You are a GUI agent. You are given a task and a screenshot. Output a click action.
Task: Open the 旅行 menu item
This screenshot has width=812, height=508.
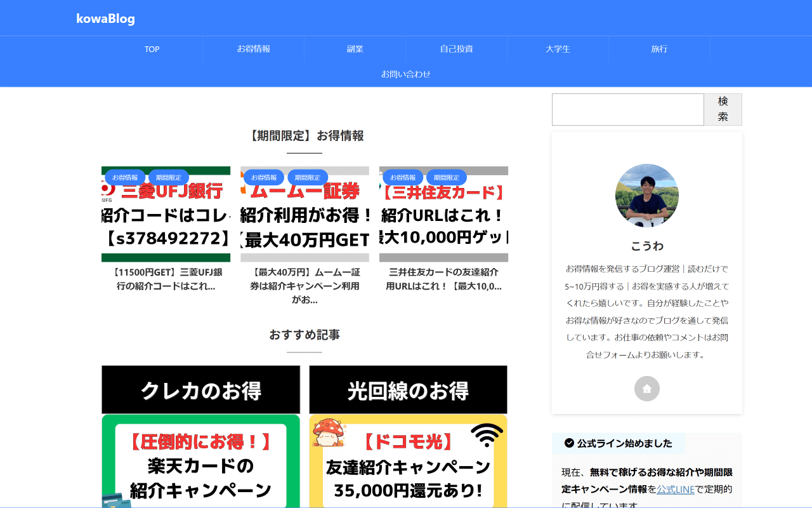pos(660,49)
